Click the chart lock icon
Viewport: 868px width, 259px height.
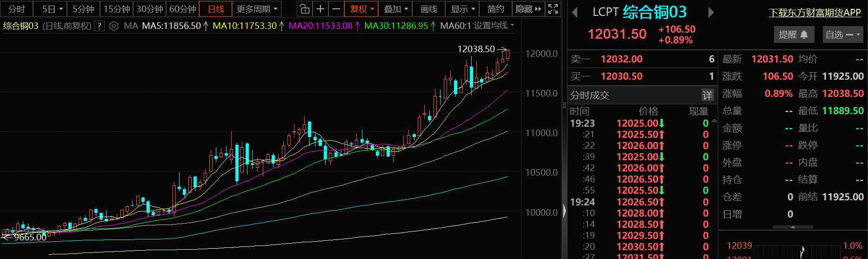(x=304, y=9)
